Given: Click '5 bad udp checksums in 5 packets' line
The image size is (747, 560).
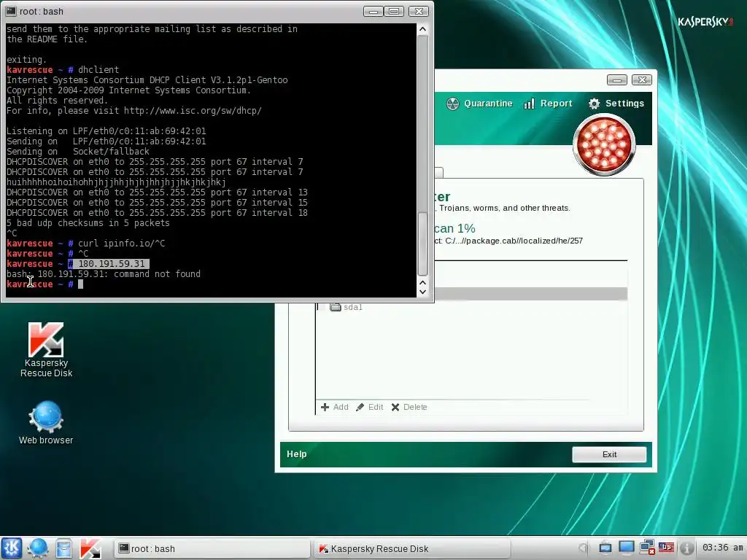Looking at the screenshot, I should 88,223.
